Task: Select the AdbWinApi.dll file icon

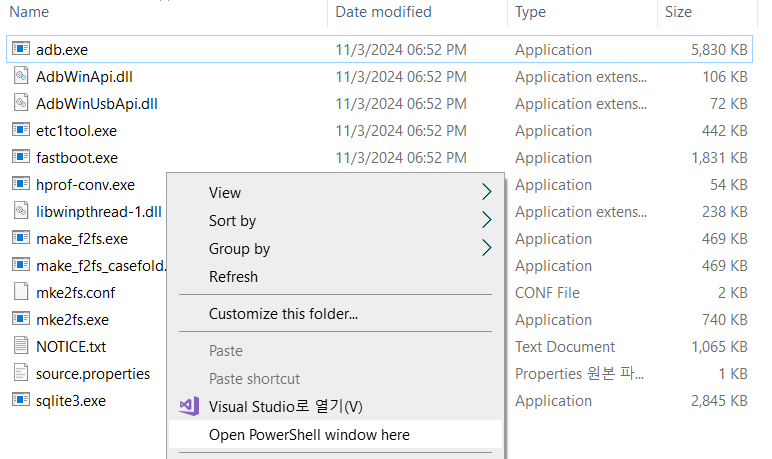Action: click(x=21, y=76)
